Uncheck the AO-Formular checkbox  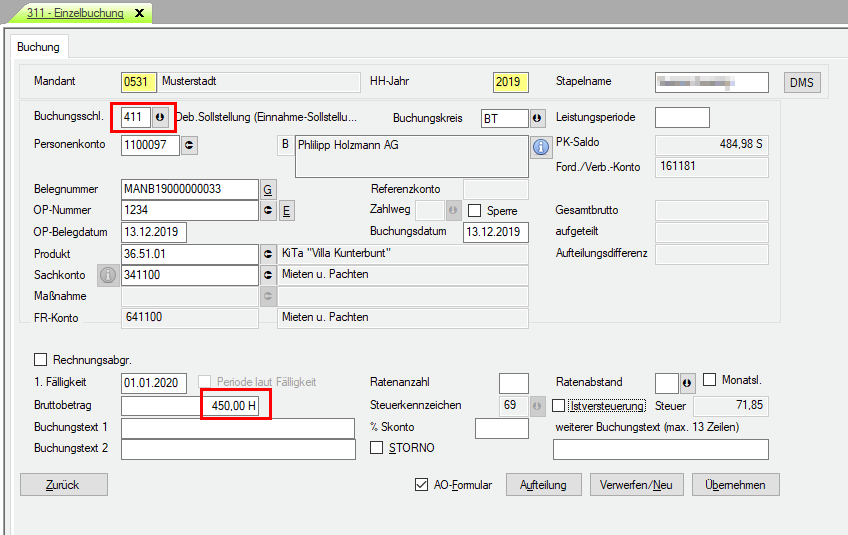click(421, 485)
